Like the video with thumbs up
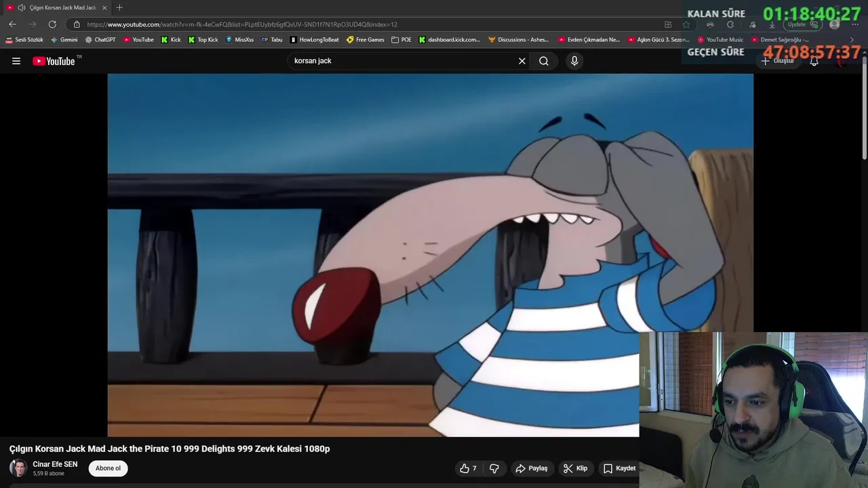Screen dimensions: 868x488 tap(469, 468)
